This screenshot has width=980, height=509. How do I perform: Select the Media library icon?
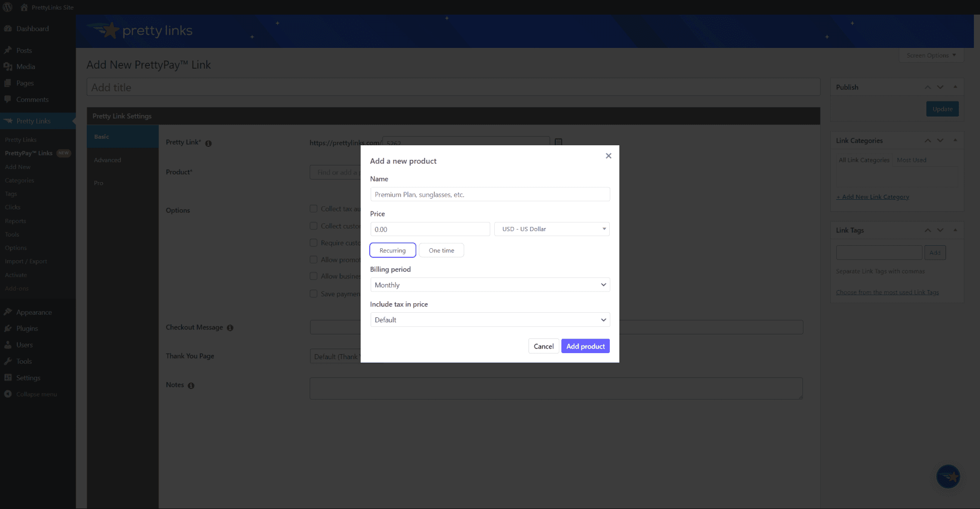point(9,67)
